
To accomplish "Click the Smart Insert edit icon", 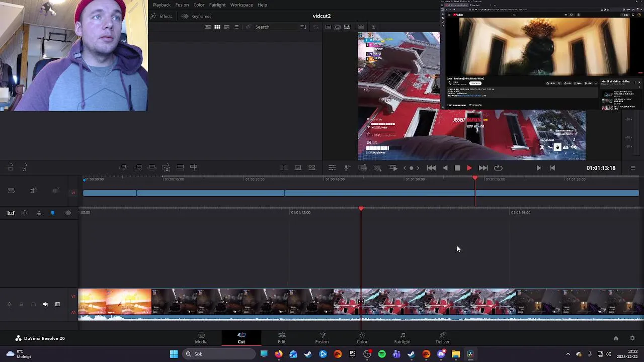I will 124,167.
